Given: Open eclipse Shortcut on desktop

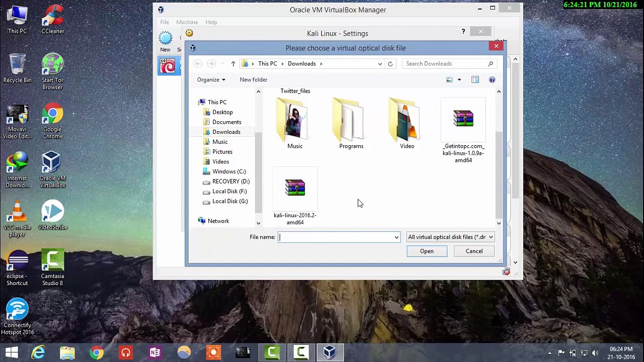Looking at the screenshot, I should pos(17,268).
